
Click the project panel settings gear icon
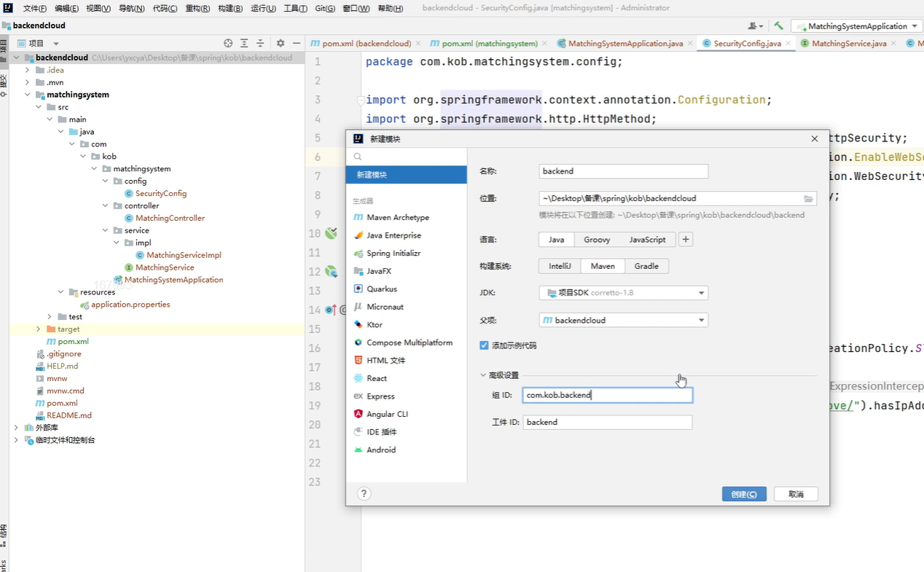pyautogui.click(x=280, y=44)
